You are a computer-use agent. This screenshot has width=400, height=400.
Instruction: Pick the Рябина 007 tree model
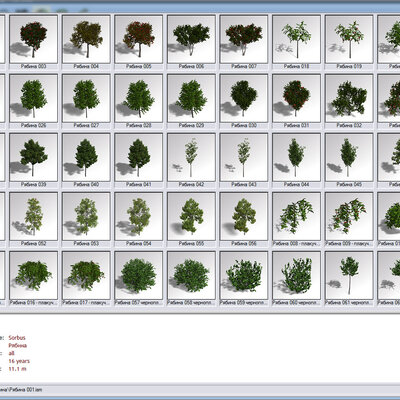(244, 39)
